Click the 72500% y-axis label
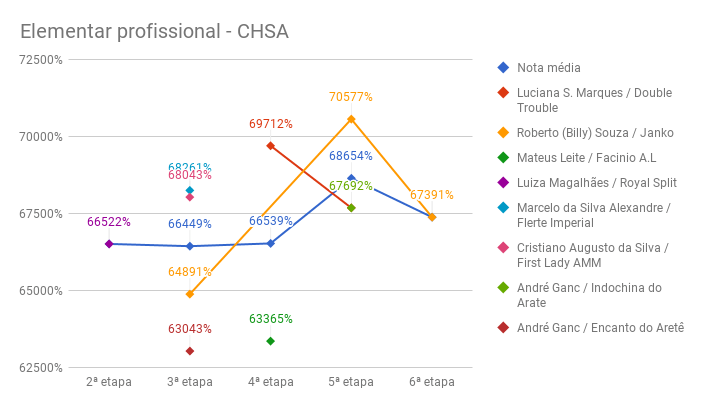 point(41,60)
